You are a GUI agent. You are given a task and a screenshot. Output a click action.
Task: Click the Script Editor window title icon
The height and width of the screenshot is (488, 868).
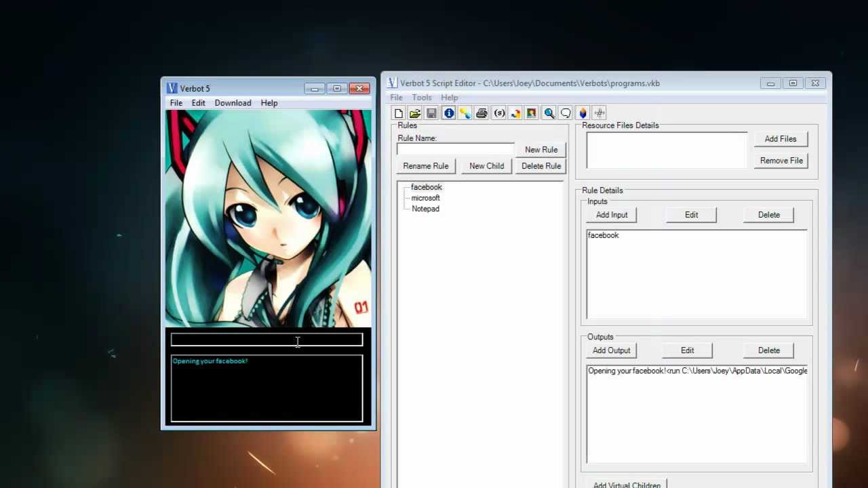(x=392, y=83)
